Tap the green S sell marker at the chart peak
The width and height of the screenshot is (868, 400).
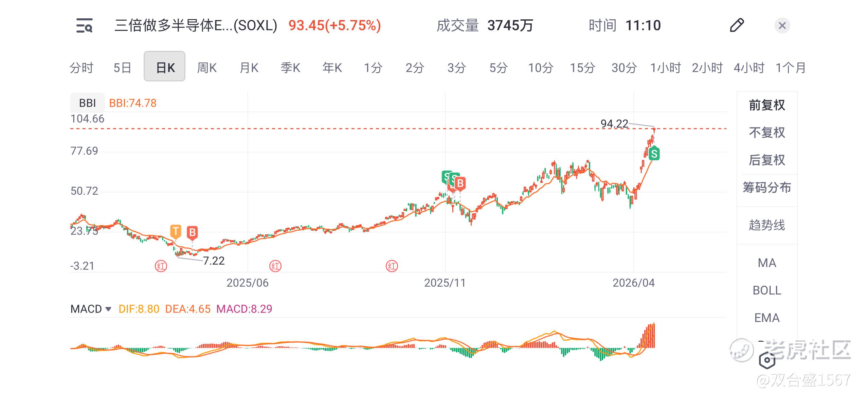coord(654,154)
